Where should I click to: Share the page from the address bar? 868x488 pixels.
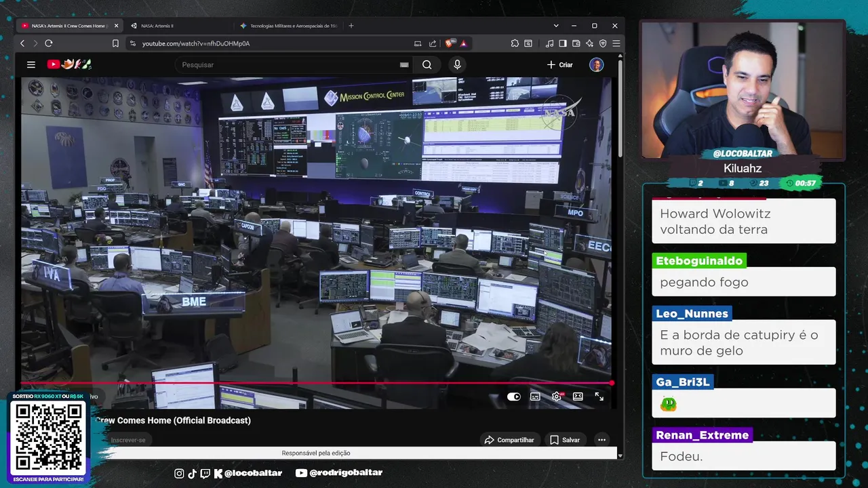(x=433, y=43)
